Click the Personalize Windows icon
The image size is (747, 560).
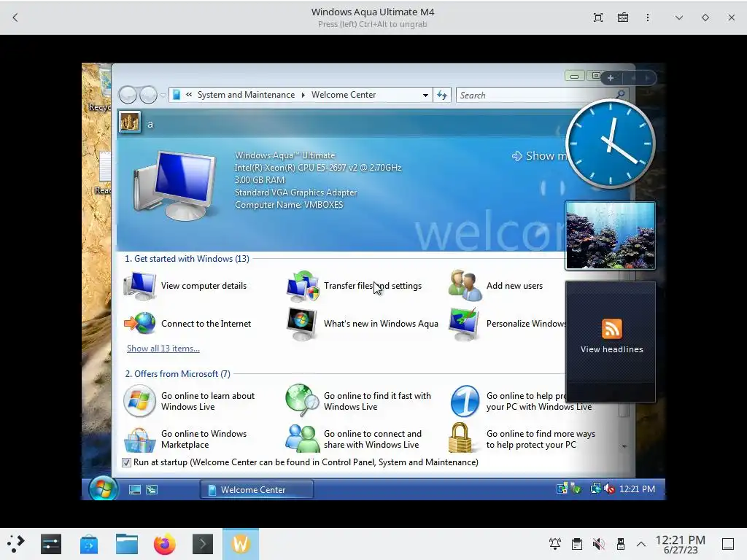coord(465,324)
